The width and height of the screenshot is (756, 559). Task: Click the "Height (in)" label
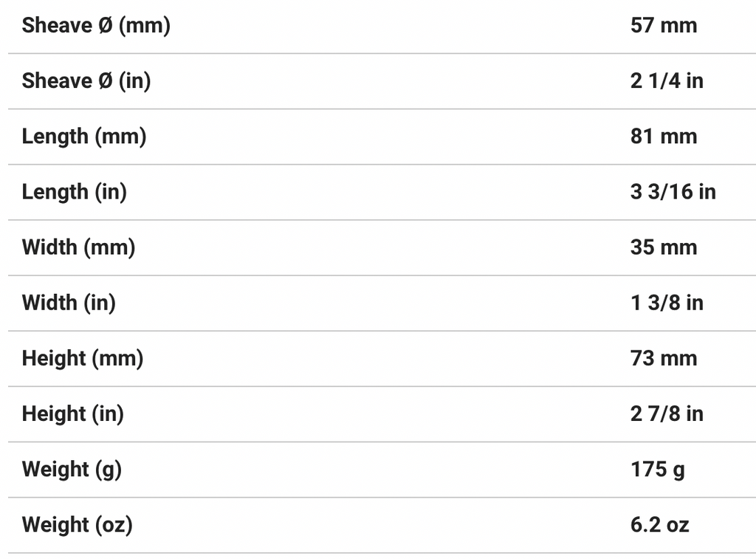73,414
